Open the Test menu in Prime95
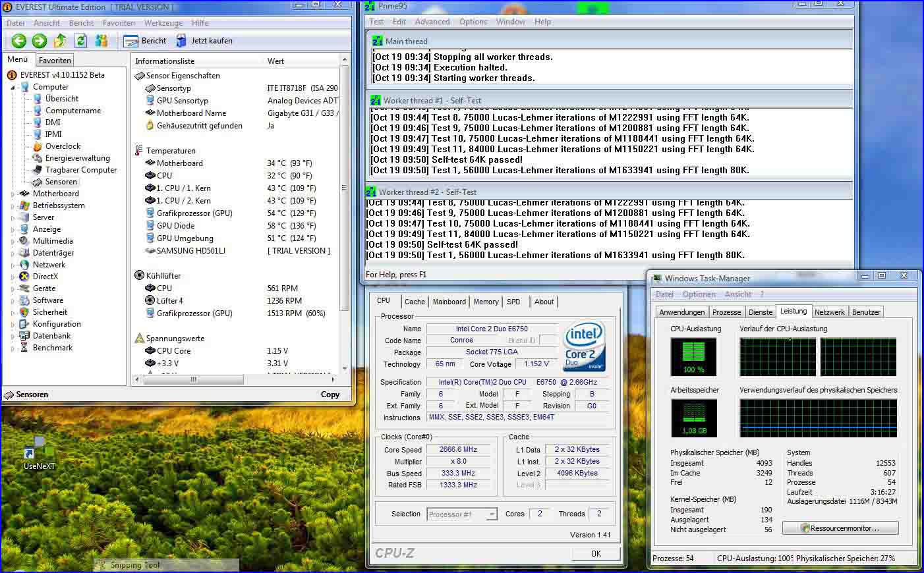This screenshot has width=924, height=573. pyautogui.click(x=376, y=22)
